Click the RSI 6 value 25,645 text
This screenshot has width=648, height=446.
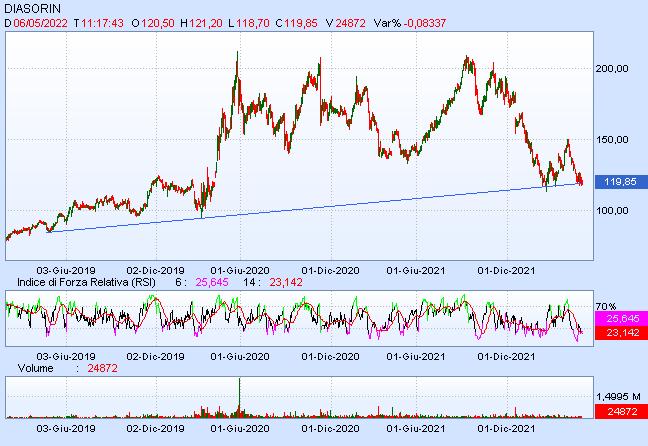(x=212, y=282)
